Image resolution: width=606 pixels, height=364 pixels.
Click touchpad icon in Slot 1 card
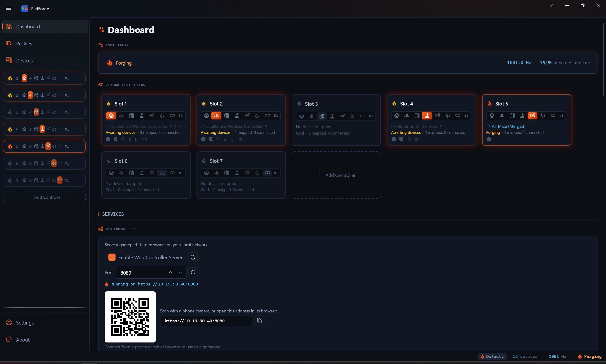(137, 139)
